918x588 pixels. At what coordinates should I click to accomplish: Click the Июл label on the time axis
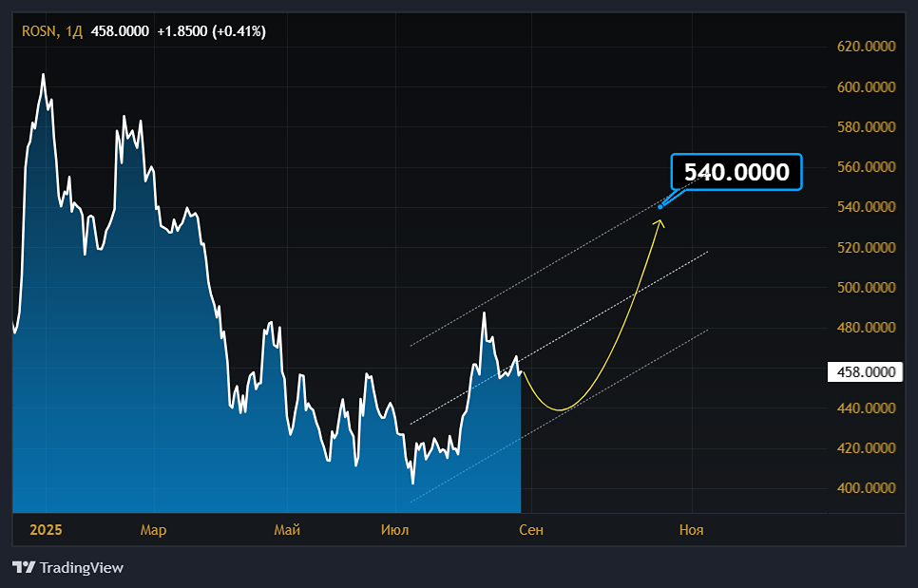point(395,530)
